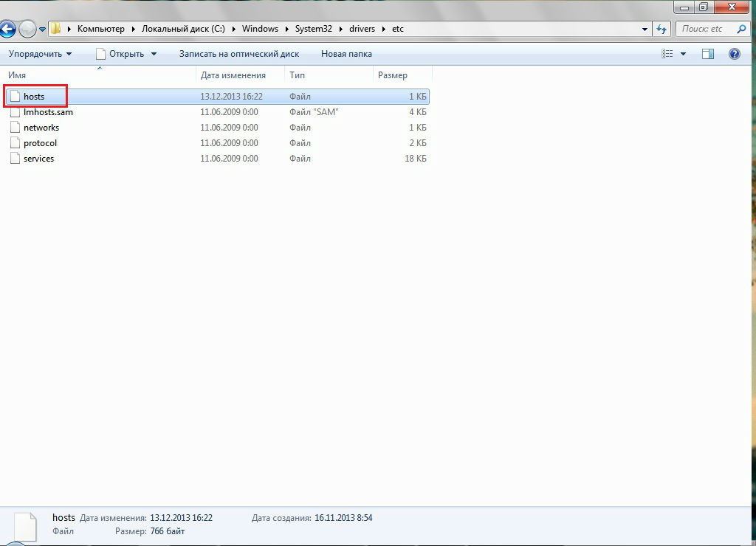Viewport: 756px width, 546px height.
Task: Close the Explorer window
Action: [x=732, y=7]
